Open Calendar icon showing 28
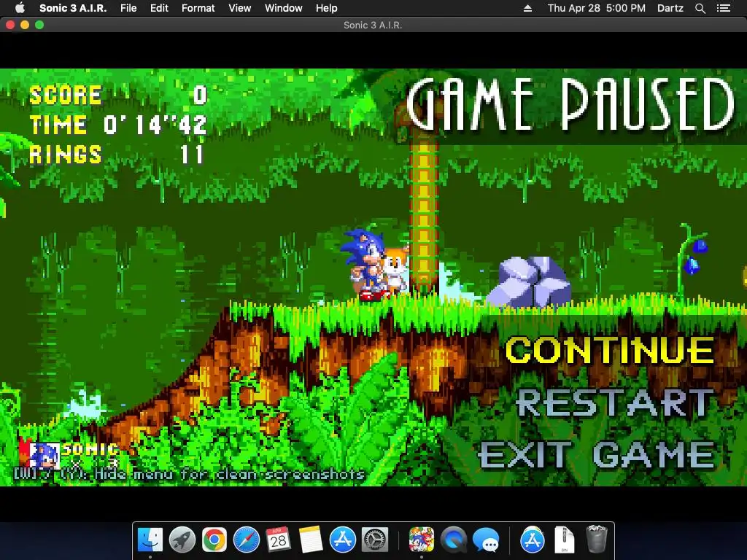 [x=278, y=540]
